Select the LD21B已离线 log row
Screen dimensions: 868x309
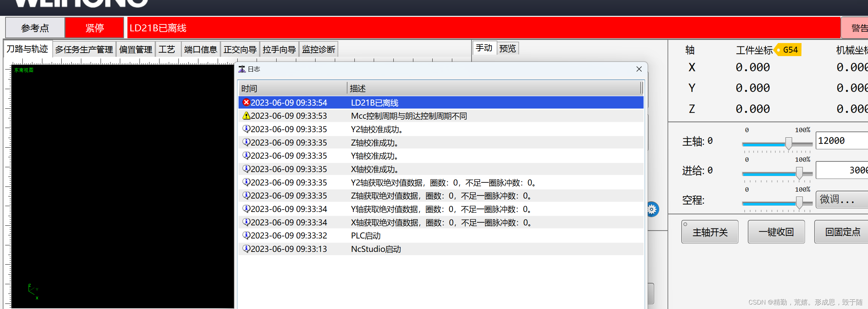click(x=441, y=103)
